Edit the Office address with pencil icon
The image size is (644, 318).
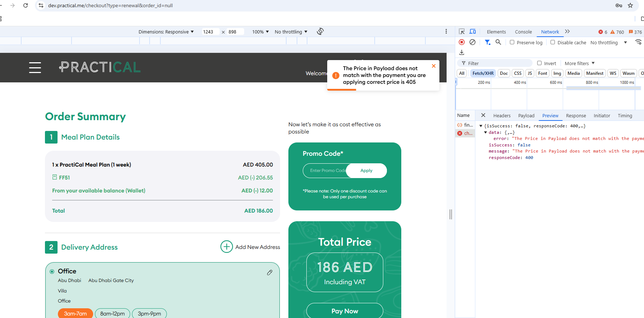pos(270,273)
